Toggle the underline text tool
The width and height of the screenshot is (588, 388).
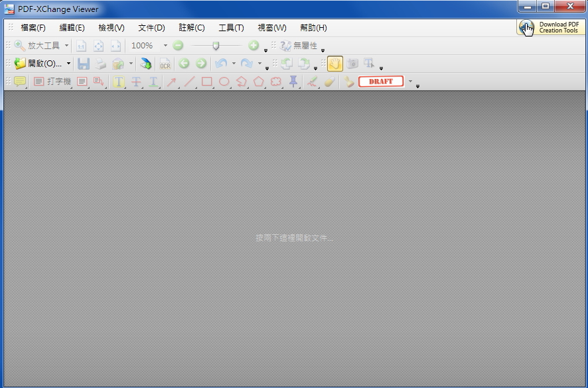[x=153, y=82]
